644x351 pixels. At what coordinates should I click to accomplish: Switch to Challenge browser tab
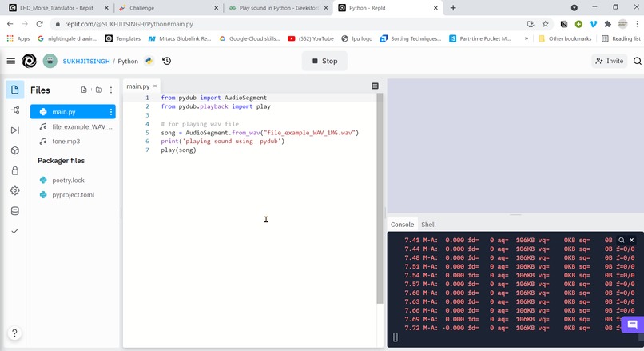point(169,8)
